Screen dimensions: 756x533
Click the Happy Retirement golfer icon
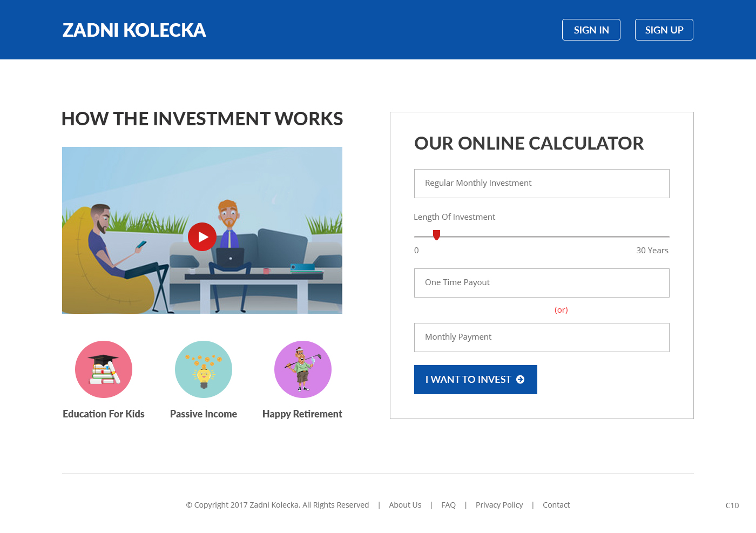coord(303,369)
